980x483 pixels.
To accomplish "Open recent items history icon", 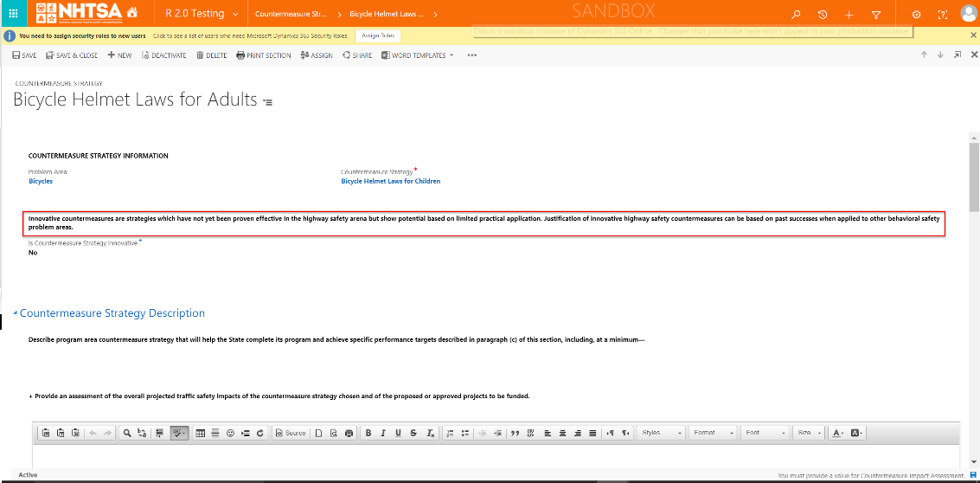I will [823, 15].
